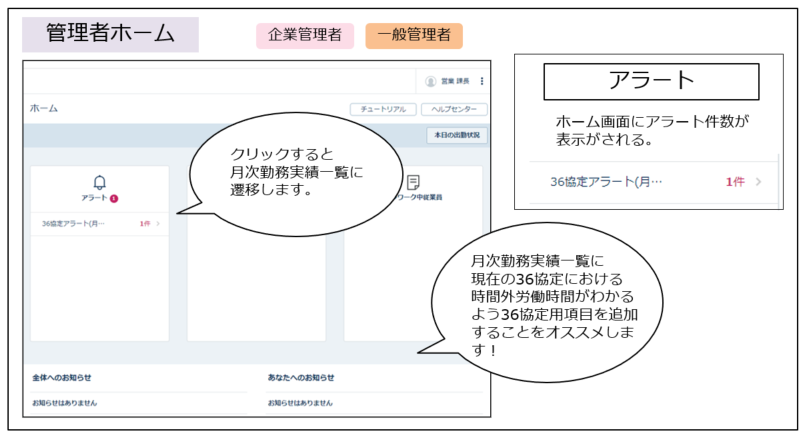
Task: Click お知らせはありません under あなたへのお知らせ
Action: [x=300, y=403]
